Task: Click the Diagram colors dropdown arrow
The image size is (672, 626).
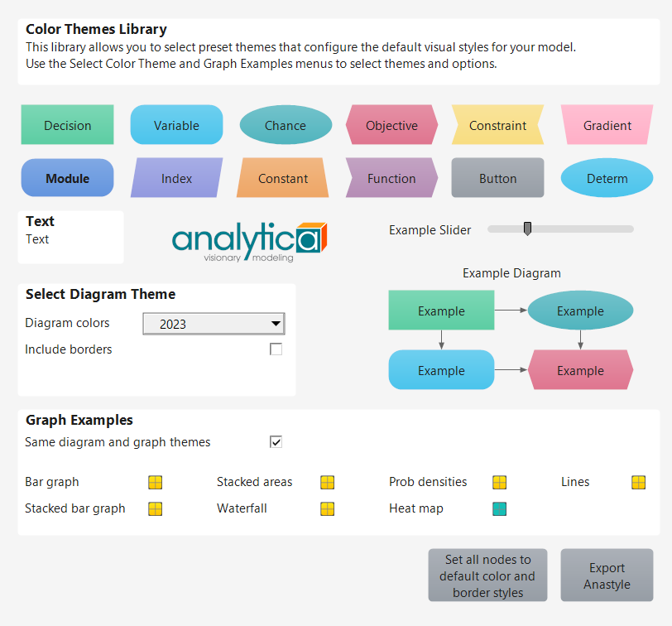Action: (276, 324)
